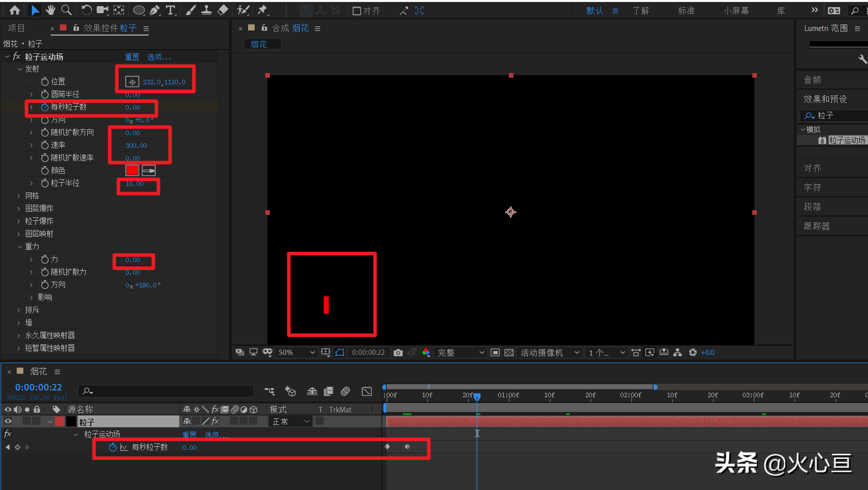Screen dimensions: 868x490
Task: Click the Graph Editor icon in timeline
Action: pyautogui.click(x=366, y=391)
